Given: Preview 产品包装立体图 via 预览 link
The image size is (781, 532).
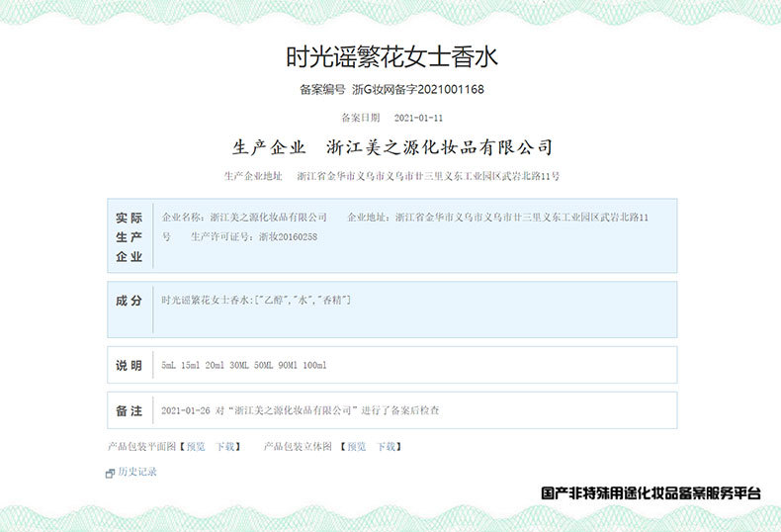Looking at the screenshot, I should coord(357,447).
